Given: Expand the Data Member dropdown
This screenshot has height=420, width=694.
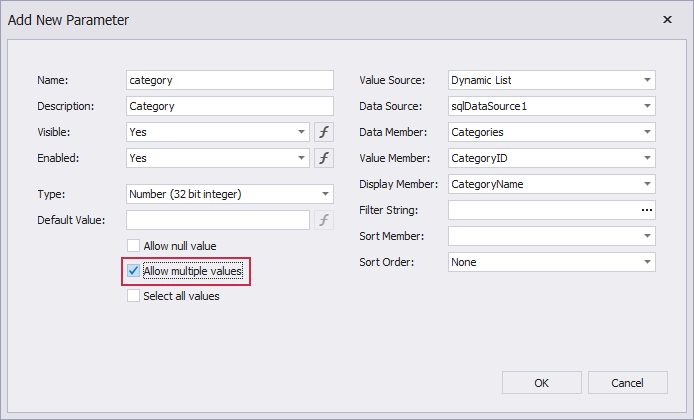Looking at the screenshot, I should click(647, 132).
